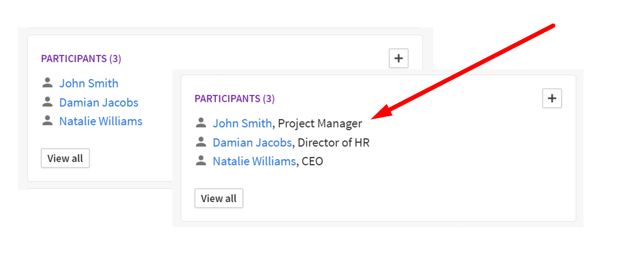Screen dimensions: 644x256
Task: Click person icon beside Natalie Williams, CEO
Action: 201,161
